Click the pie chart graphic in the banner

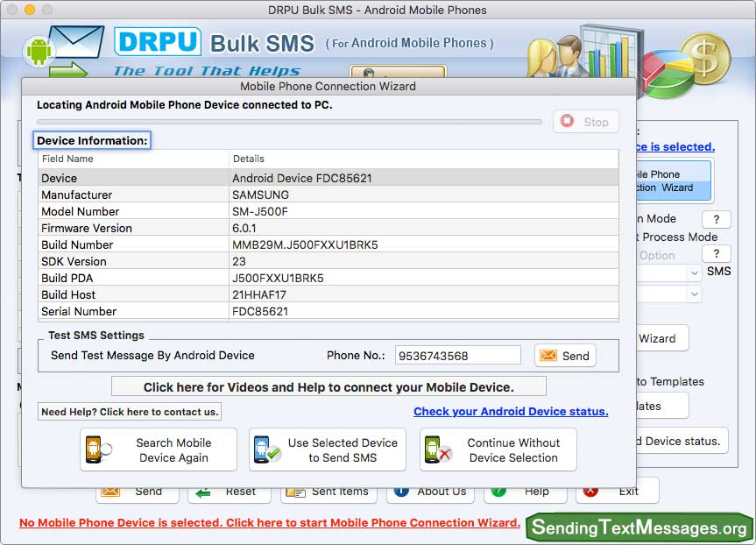pos(668,75)
